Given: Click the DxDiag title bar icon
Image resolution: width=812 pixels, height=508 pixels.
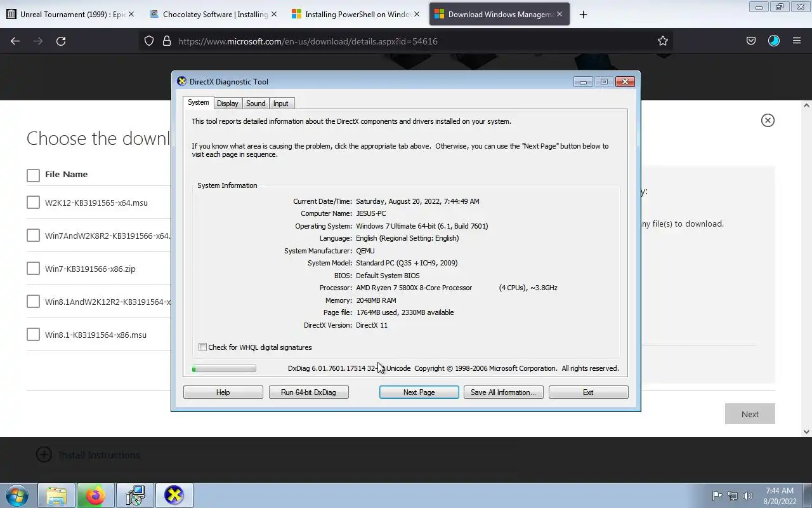Looking at the screenshot, I should click(x=181, y=81).
